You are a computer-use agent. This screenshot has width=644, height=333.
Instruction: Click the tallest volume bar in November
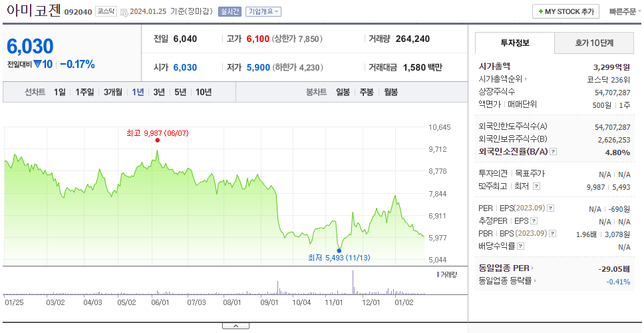(353, 282)
